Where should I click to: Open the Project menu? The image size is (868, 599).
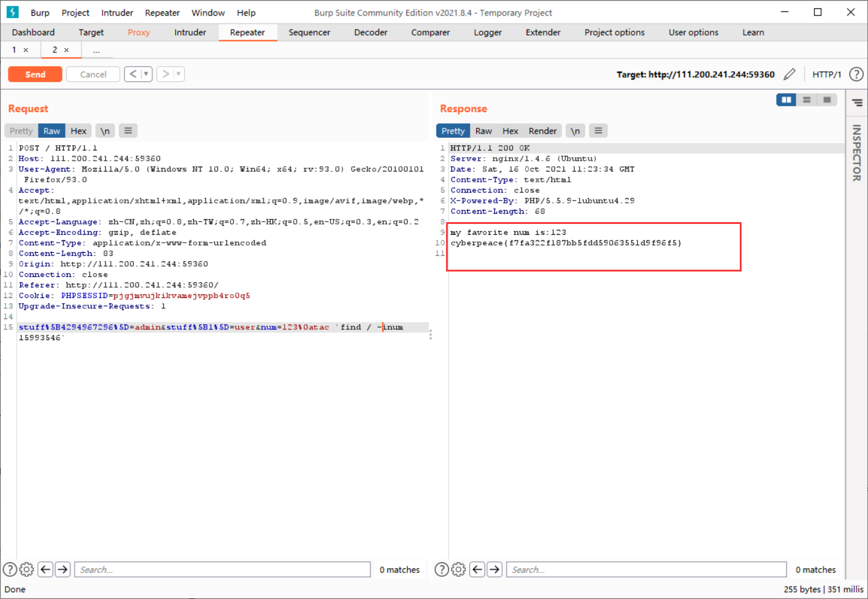(x=75, y=13)
